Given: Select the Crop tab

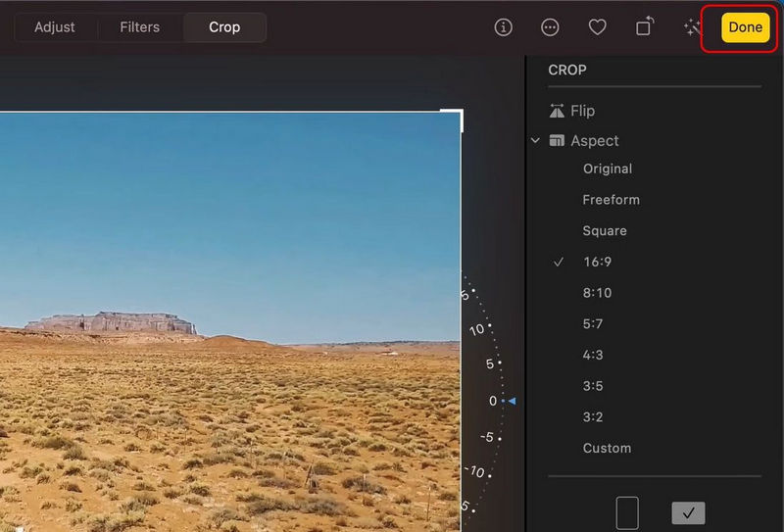Looking at the screenshot, I should click(224, 27).
